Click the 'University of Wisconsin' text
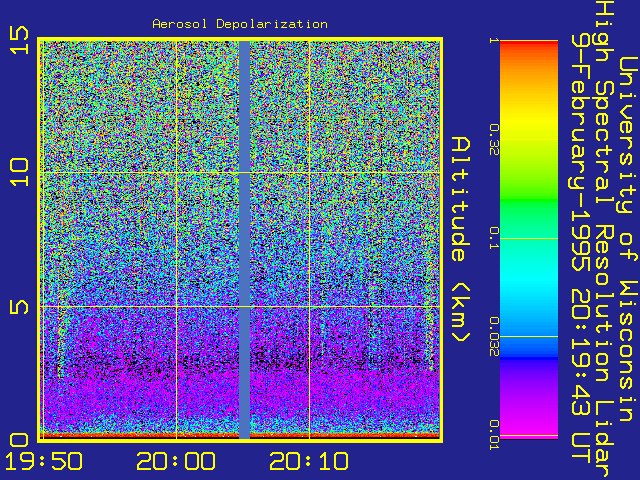 point(628,239)
